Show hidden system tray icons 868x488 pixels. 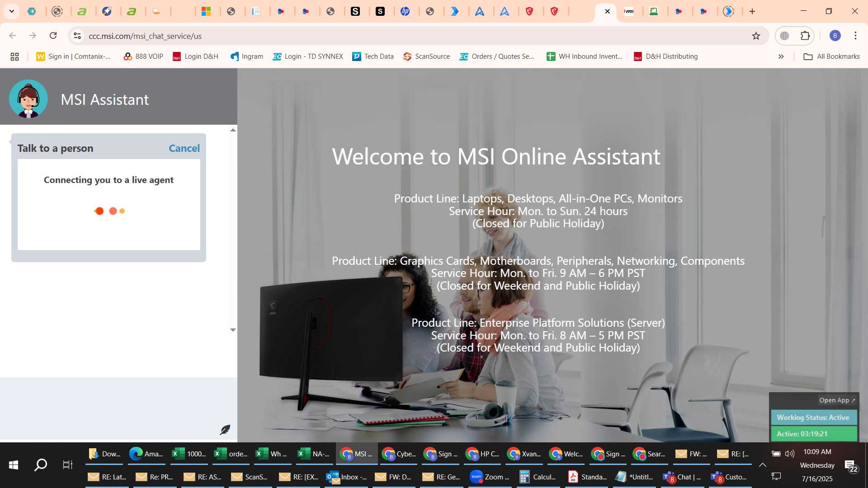[762, 465]
